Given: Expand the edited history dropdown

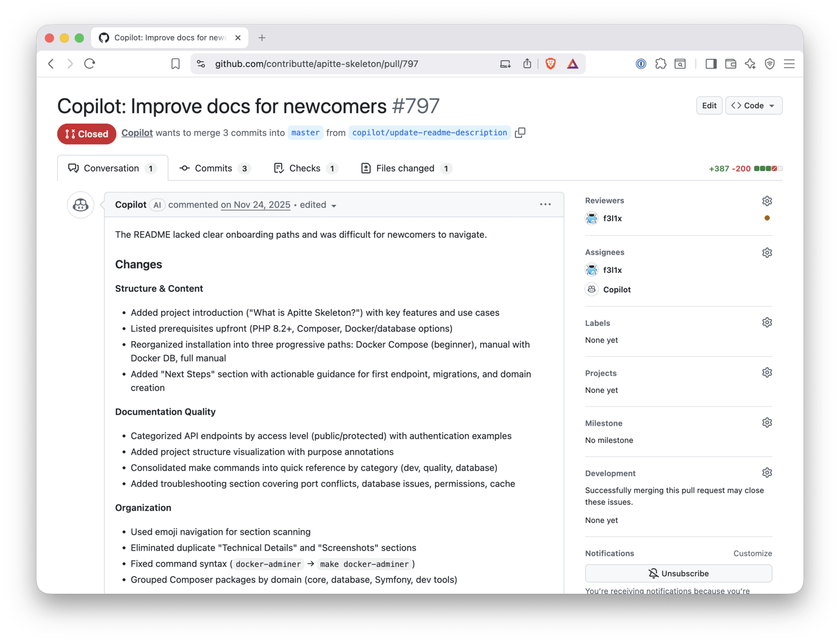Looking at the screenshot, I should pyautogui.click(x=318, y=205).
